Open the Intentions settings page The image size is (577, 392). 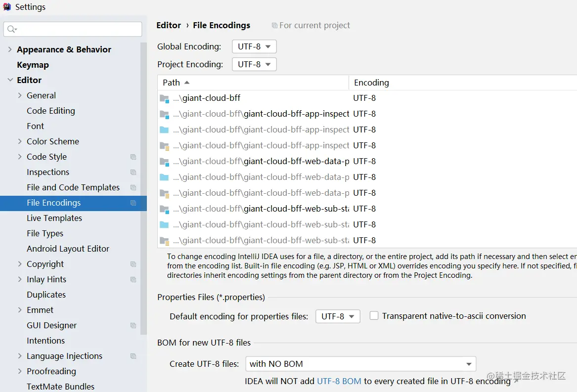[45, 341]
